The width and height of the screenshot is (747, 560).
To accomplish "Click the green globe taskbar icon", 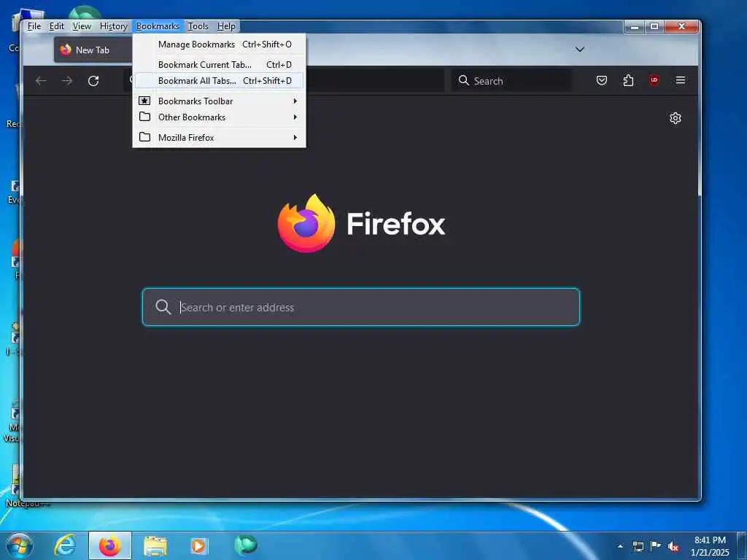I will point(245,544).
